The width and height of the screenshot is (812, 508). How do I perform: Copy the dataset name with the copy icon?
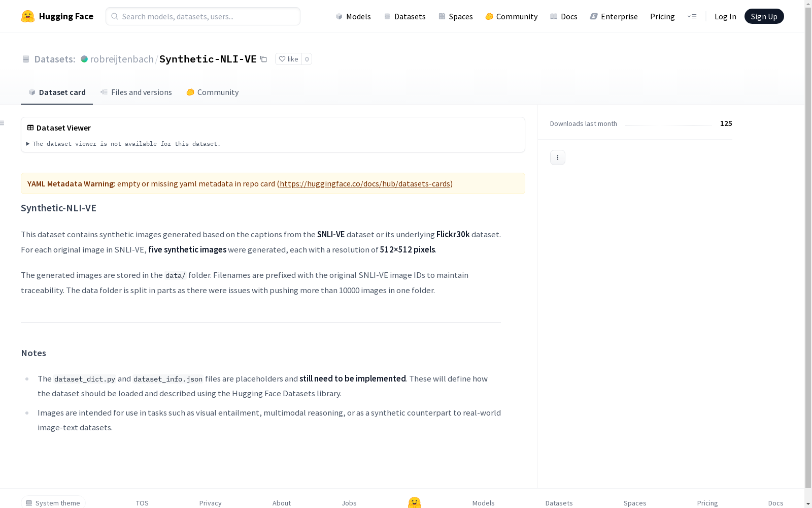[x=263, y=59]
